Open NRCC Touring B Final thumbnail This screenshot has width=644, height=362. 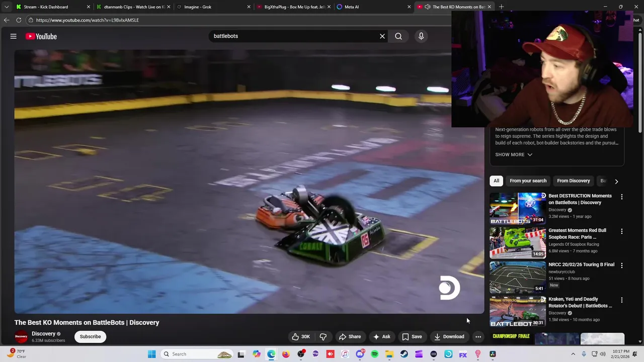[x=518, y=277]
